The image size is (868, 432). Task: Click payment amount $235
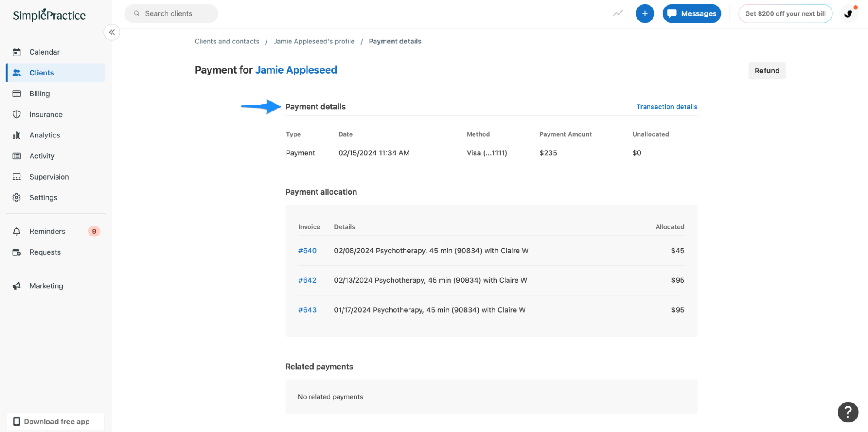(548, 153)
